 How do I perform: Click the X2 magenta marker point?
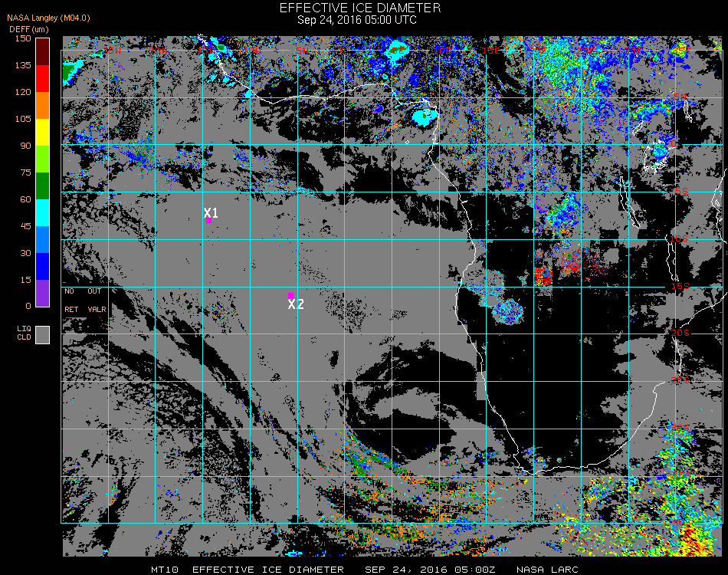290,295
